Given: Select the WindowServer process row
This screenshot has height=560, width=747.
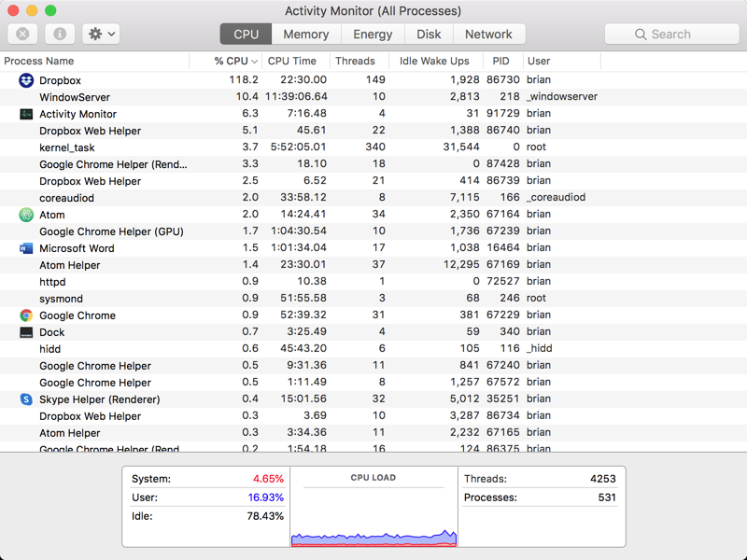Looking at the screenshot, I should pos(373,97).
